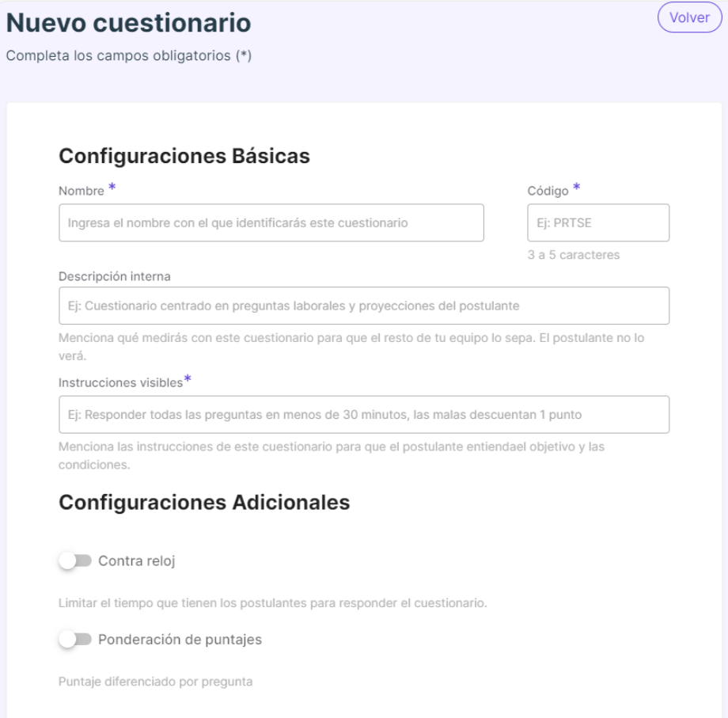Click the Limitar el tiempo helper text
This screenshot has height=718, width=728.
pyautogui.click(x=272, y=603)
